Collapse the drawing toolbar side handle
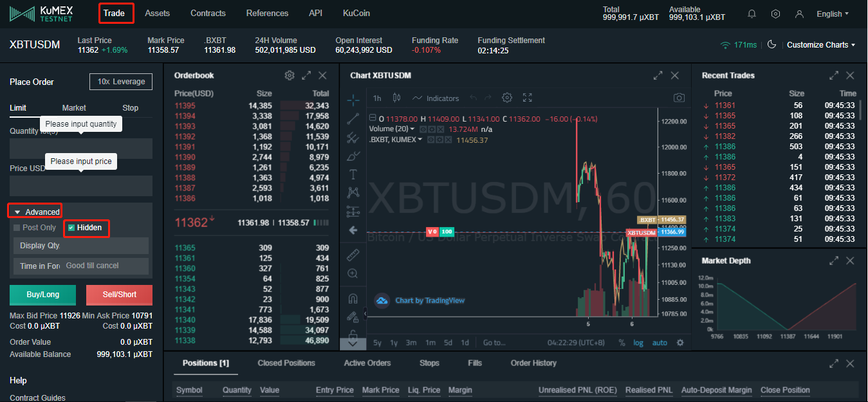The height and width of the screenshot is (402, 868). coord(365,314)
